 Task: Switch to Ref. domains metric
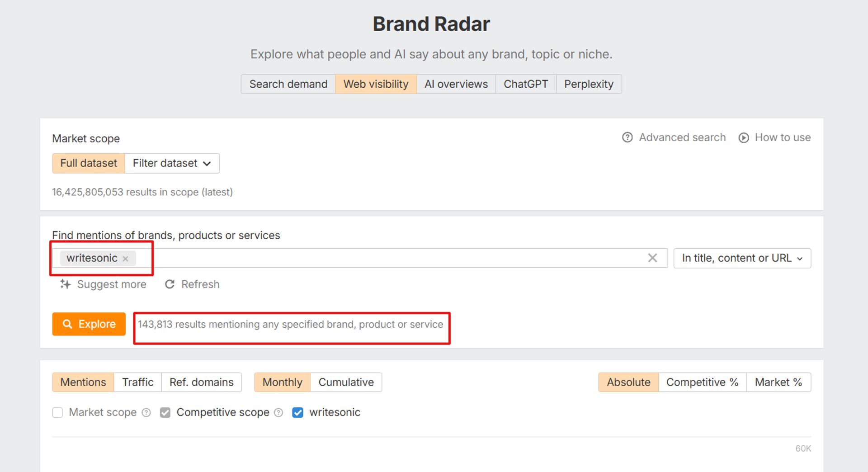click(x=202, y=382)
